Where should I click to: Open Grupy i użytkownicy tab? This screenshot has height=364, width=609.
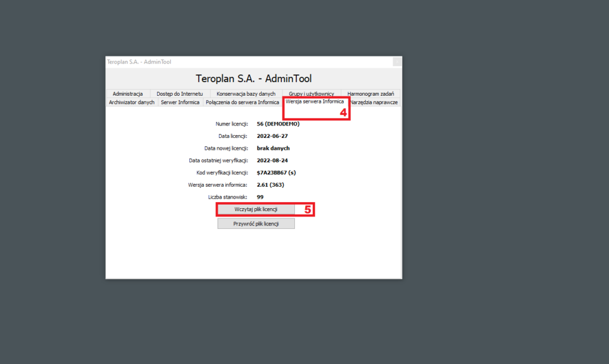311,93
